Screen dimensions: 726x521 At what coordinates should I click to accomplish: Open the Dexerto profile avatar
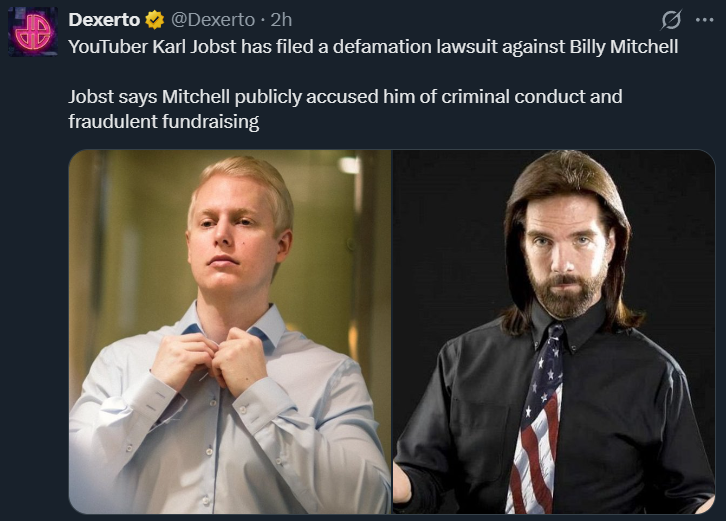[33, 31]
